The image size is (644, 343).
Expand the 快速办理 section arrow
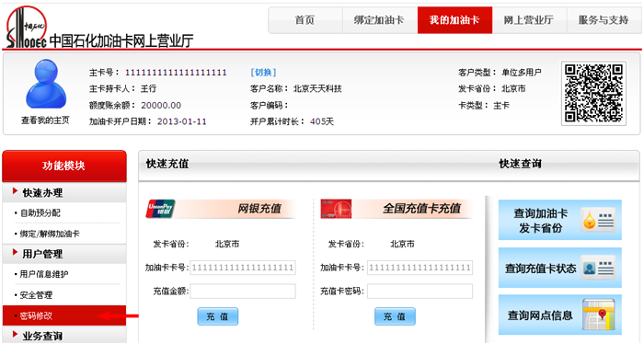tap(16, 191)
